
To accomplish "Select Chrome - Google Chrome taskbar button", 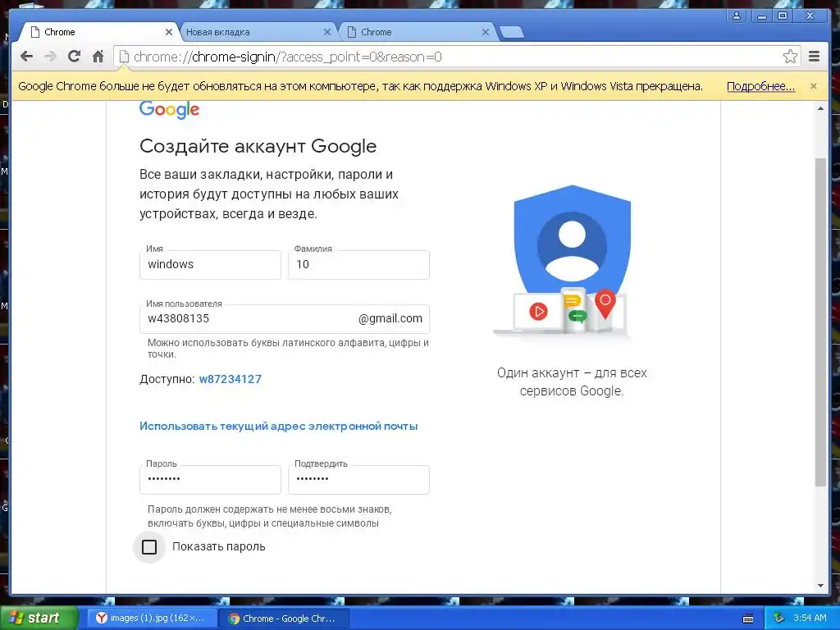I will (x=284, y=619).
